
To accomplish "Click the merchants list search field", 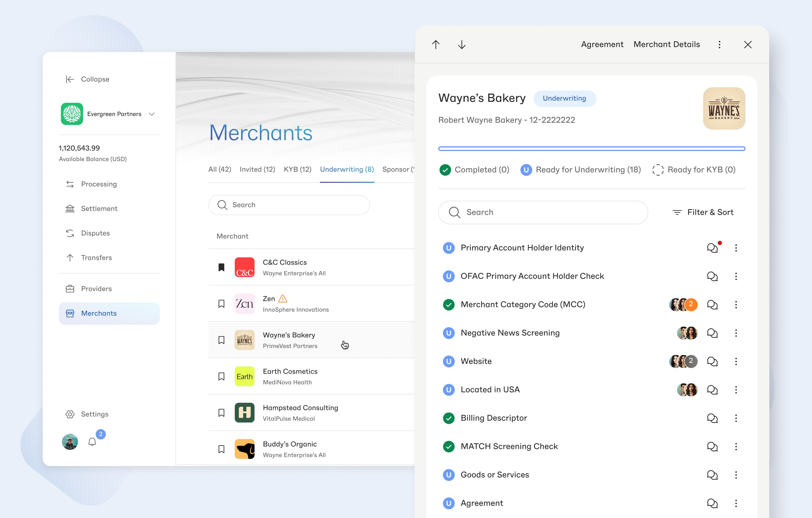I will pos(289,205).
